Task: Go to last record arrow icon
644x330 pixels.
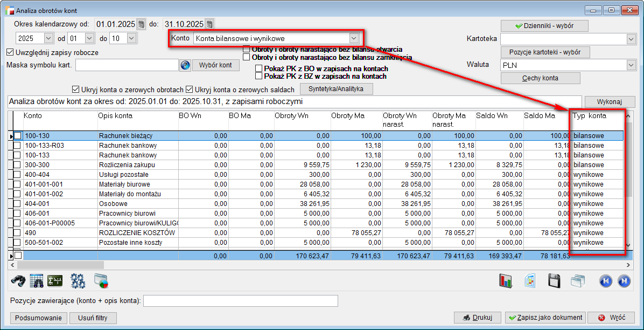Action: pos(624,280)
